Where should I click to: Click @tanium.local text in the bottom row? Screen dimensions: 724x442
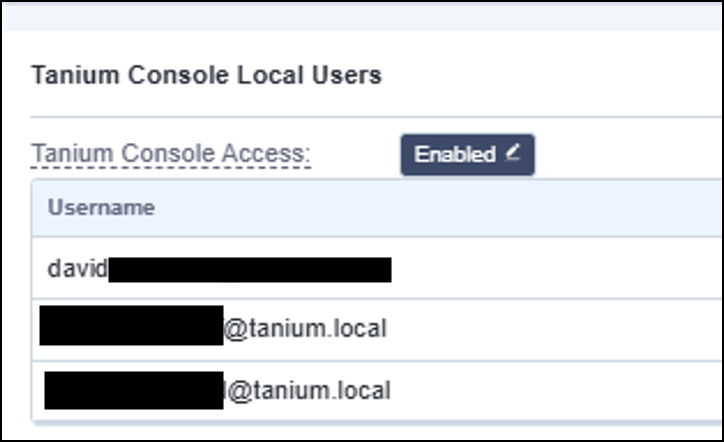click(x=308, y=390)
